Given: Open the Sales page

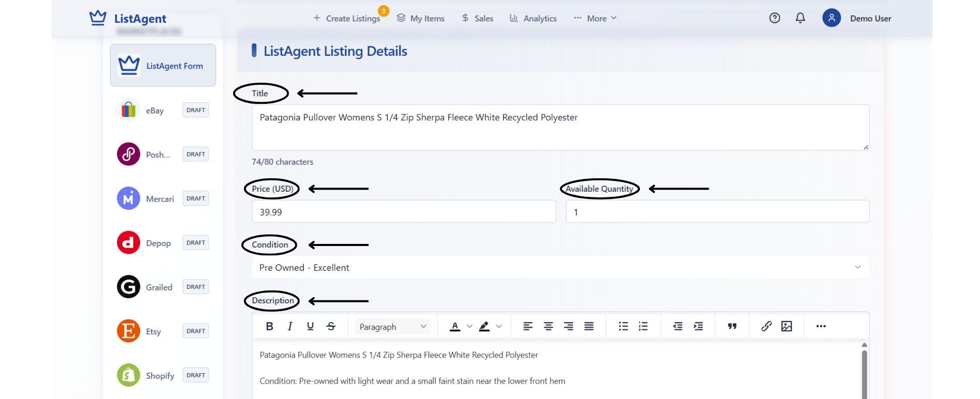Looking at the screenshot, I should pos(478,18).
